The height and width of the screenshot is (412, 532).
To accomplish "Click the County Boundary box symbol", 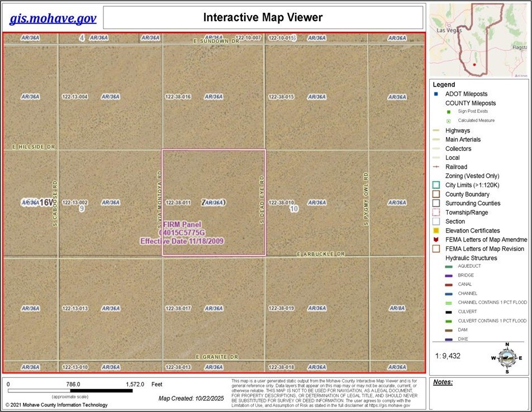I will (436, 194).
